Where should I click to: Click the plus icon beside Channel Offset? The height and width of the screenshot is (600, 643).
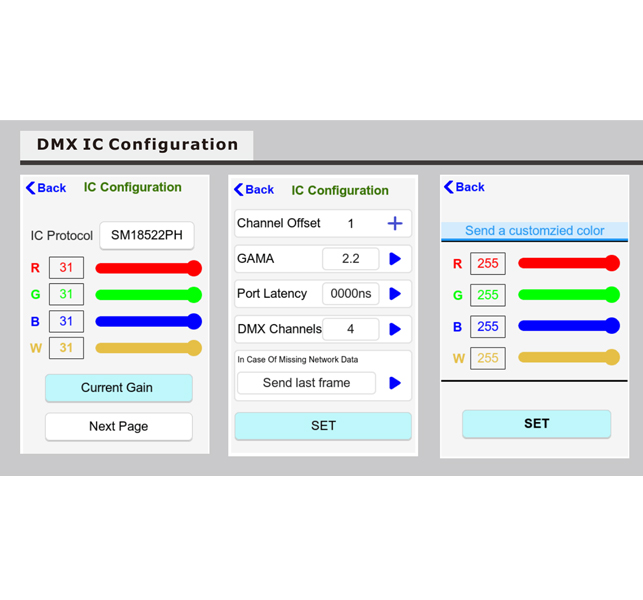click(x=394, y=224)
